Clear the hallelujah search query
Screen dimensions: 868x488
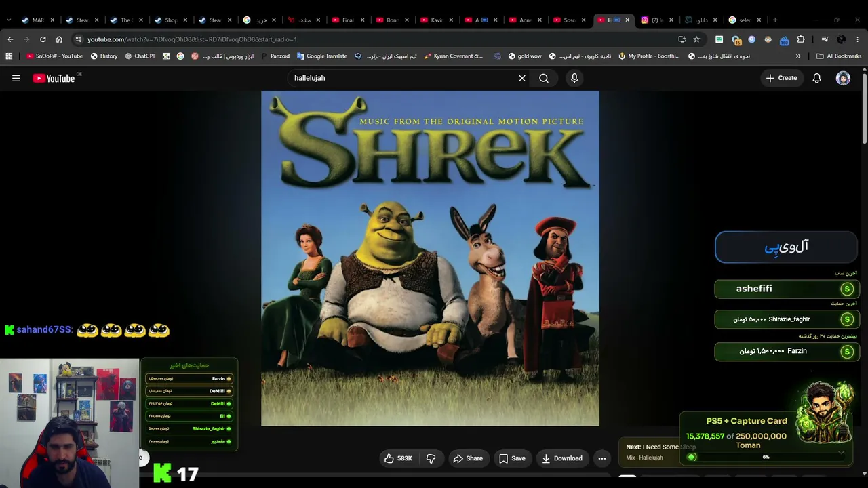point(522,78)
